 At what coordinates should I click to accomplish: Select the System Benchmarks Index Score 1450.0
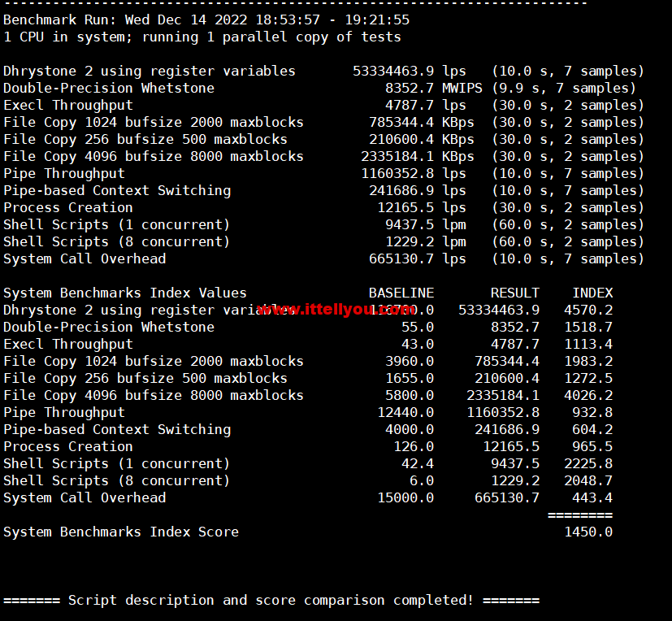(588, 532)
